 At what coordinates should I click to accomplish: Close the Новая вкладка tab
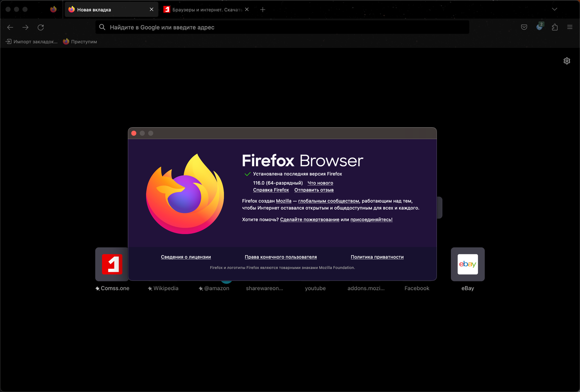[152, 9]
